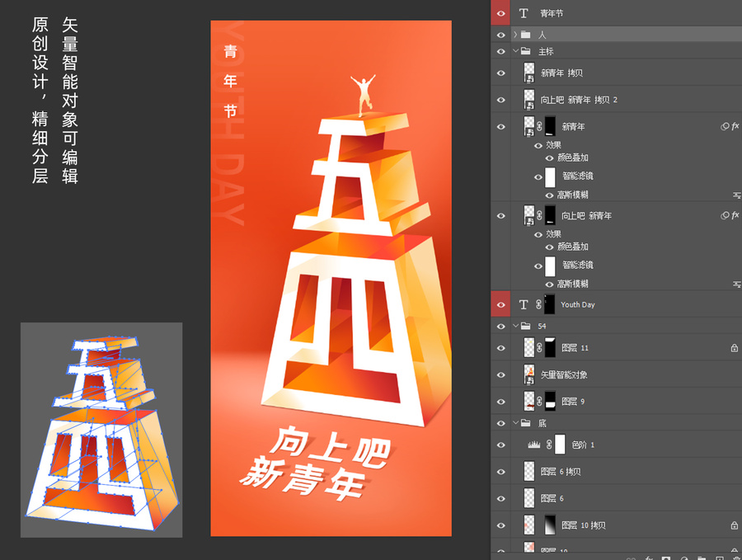
Task: Click the vector wireframe preview of 五四
Action: click(x=101, y=430)
